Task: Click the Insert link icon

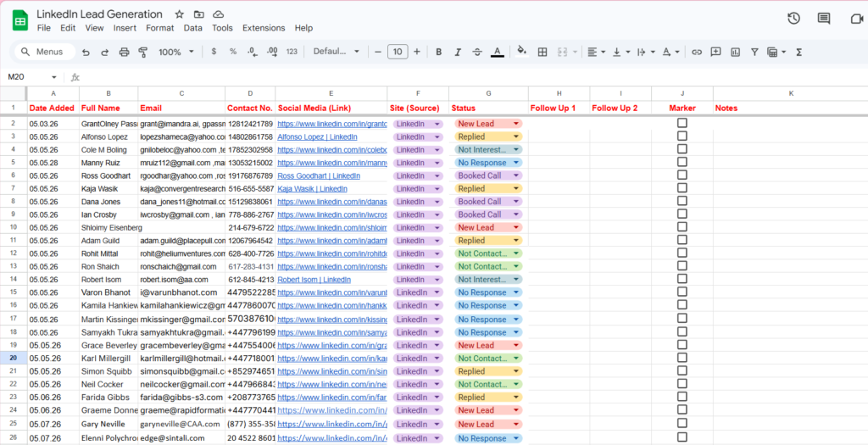Action: [697, 52]
